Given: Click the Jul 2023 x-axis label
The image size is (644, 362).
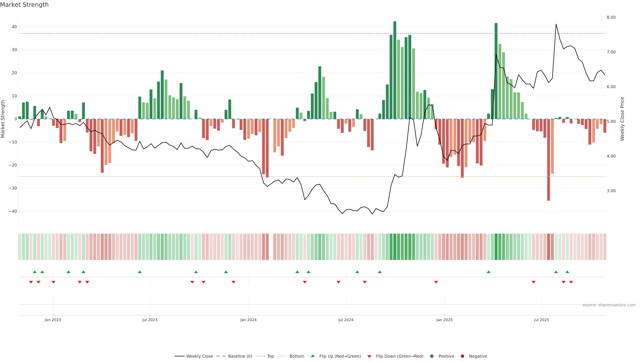Looking at the screenshot, I should (150, 320).
